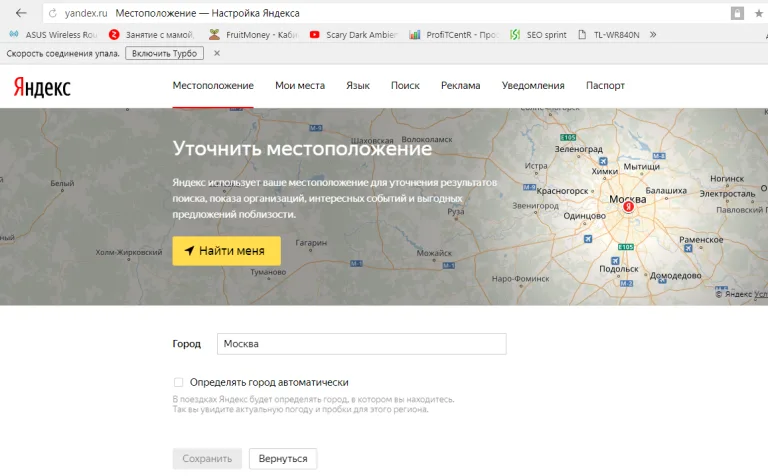768x476 pixels.
Task: Click the Звенигород label on the map
Action: (535, 206)
